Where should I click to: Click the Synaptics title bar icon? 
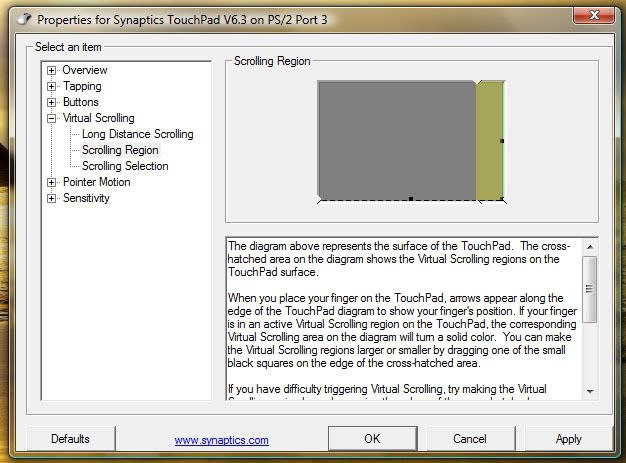[24, 19]
